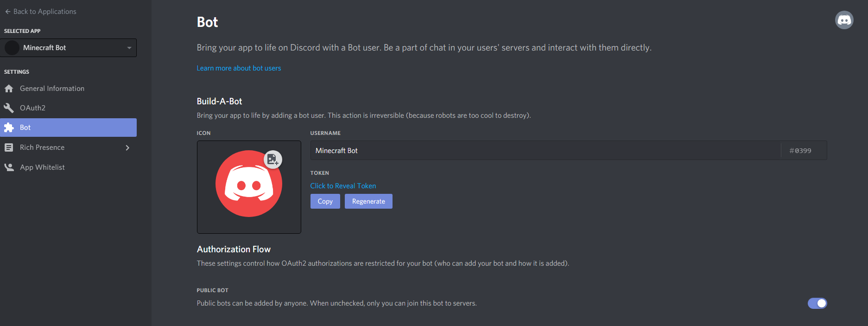Screen dimensions: 868x326
Task: Open General Information settings
Action: coord(52,89)
